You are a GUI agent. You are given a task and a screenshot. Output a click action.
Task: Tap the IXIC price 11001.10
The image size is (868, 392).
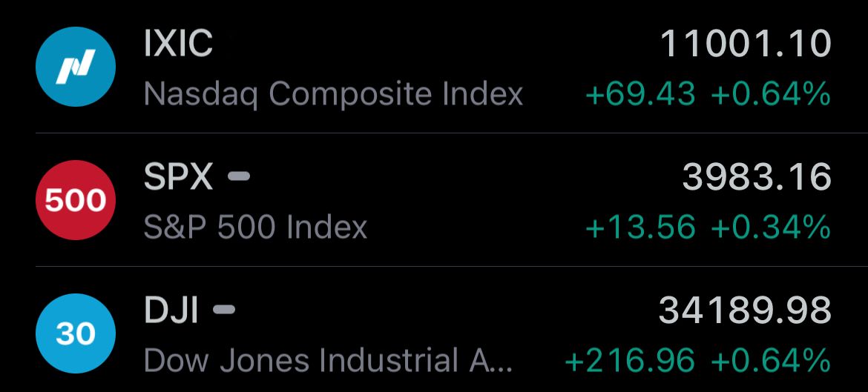[746, 43]
